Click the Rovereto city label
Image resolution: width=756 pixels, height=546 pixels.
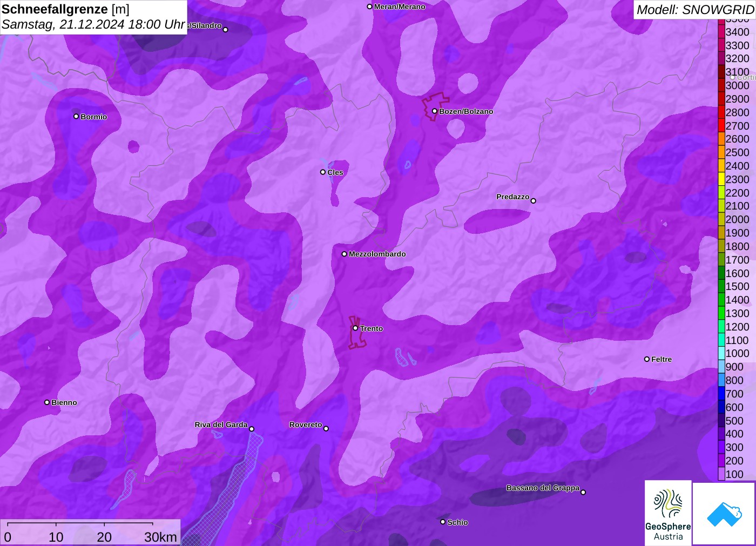(306, 424)
